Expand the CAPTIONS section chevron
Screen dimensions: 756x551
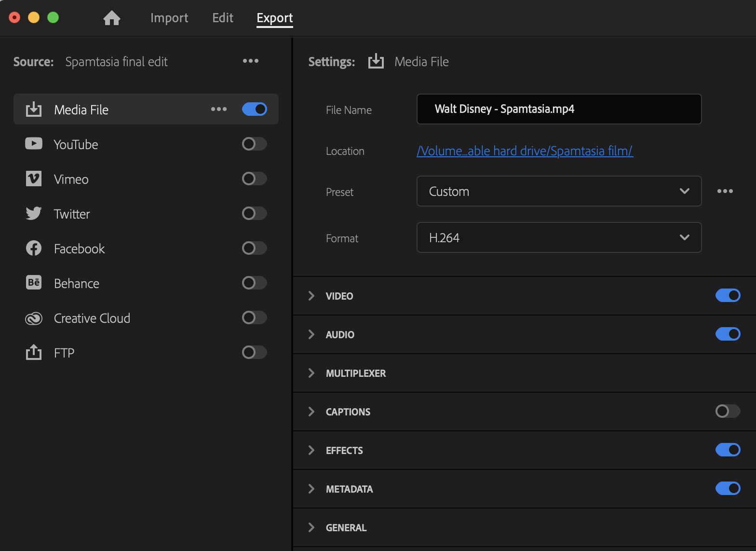pos(311,412)
